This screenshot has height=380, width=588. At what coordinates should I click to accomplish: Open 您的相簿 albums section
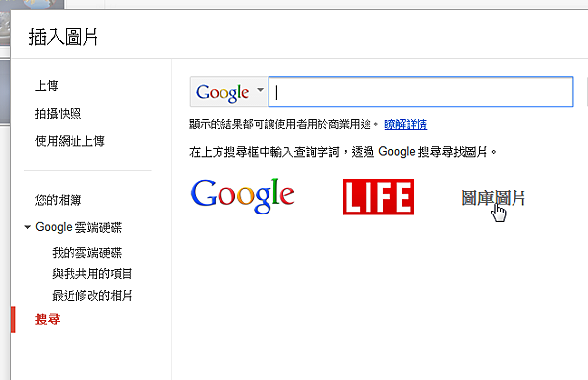[58, 200]
